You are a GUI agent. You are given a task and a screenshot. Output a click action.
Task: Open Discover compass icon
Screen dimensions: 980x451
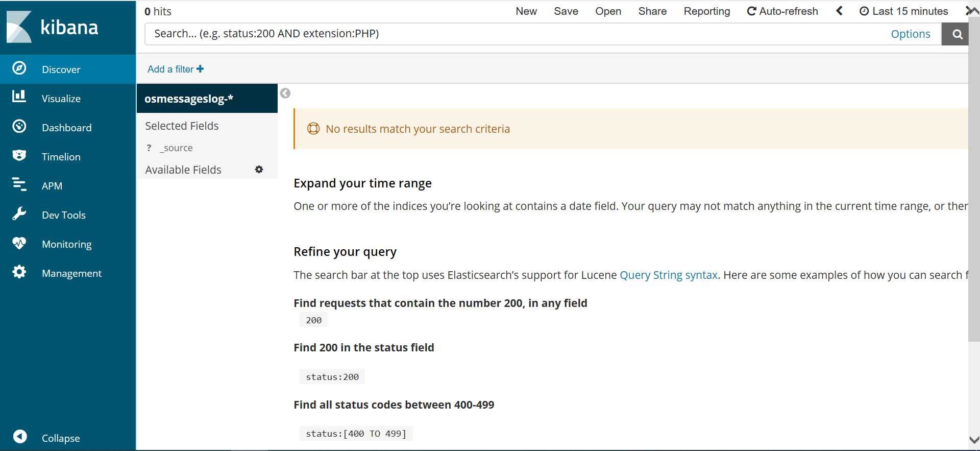click(x=19, y=68)
